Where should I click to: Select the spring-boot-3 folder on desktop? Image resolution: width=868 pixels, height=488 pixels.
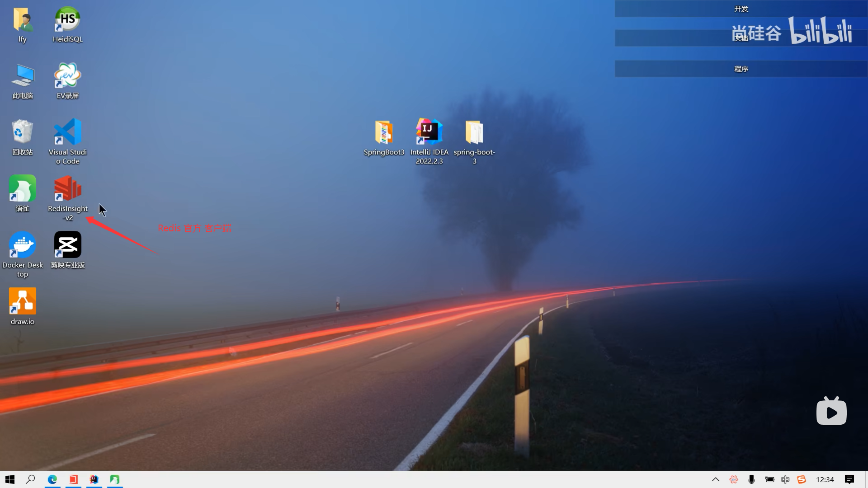[474, 132]
